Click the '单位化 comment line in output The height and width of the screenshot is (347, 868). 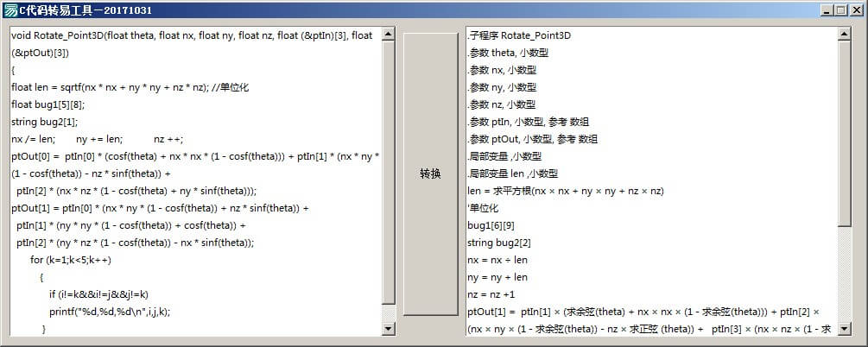(x=484, y=208)
